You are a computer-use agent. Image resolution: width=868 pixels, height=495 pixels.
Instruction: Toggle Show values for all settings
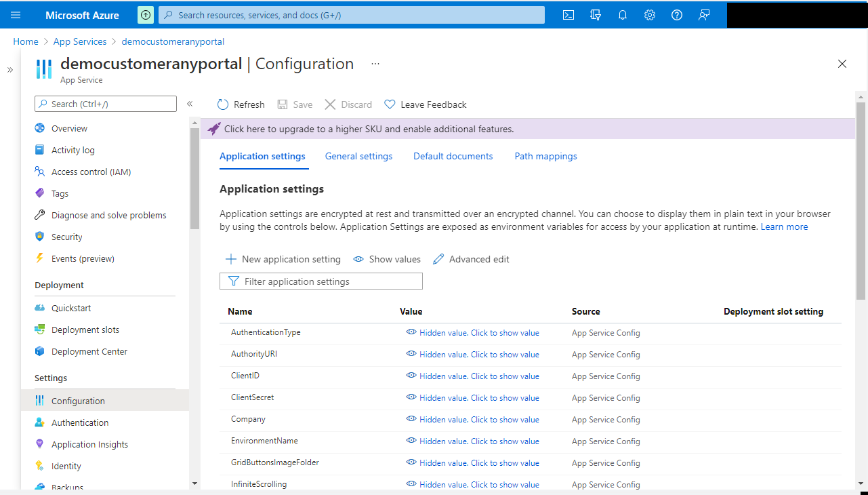(387, 259)
